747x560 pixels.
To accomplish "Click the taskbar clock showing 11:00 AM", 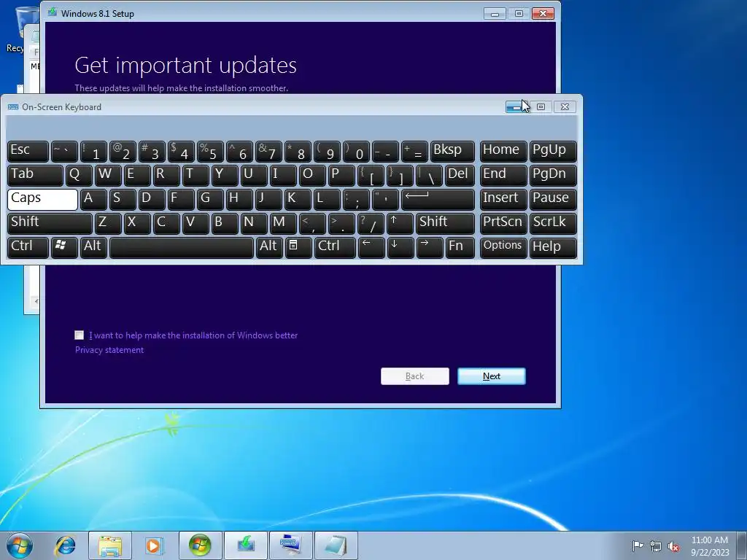I will point(709,545).
